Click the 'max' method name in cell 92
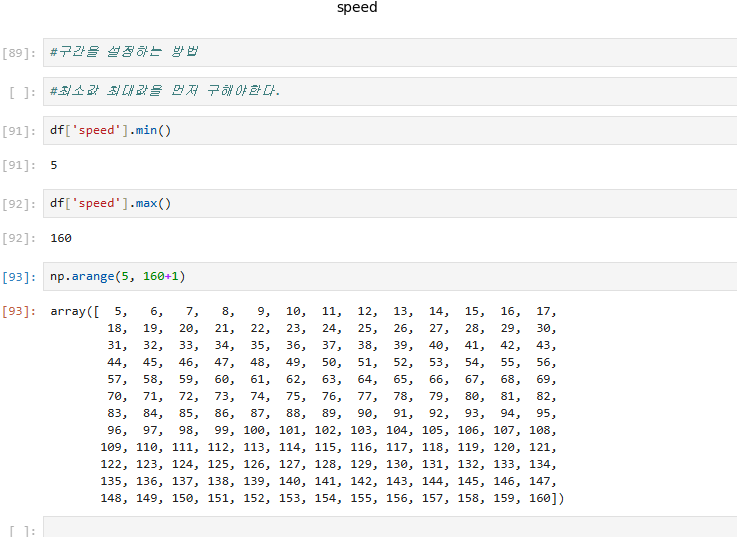Screen dimensions: 737x537 [146, 203]
